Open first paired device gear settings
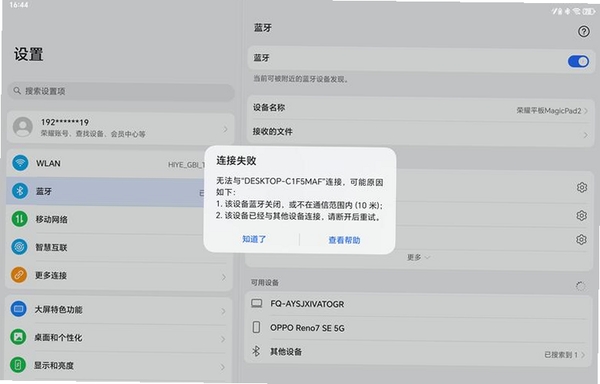 (582, 187)
